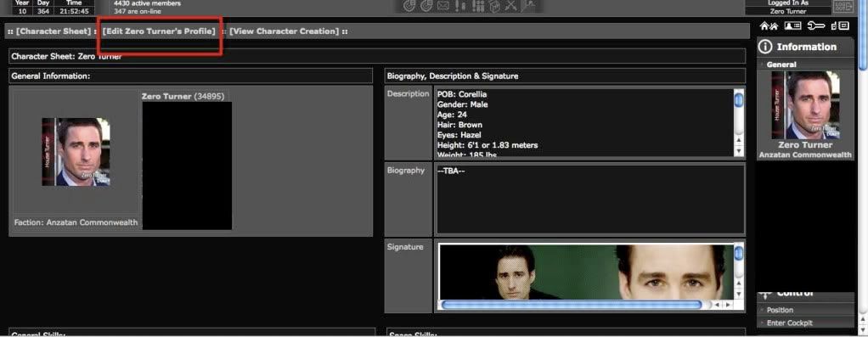The height and width of the screenshot is (337, 868).
Task: Click the 4430 active members text
Action: (147, 3)
